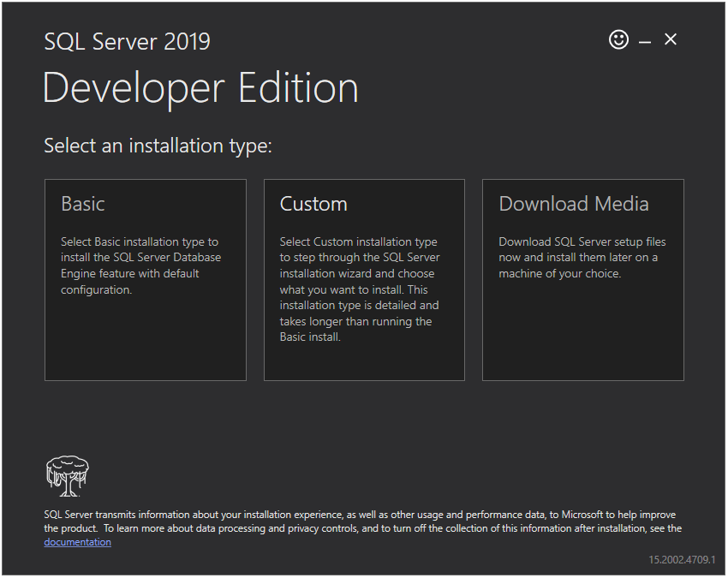Open the documentation link
Viewport: 728px width, 578px height.
pyautogui.click(x=78, y=542)
